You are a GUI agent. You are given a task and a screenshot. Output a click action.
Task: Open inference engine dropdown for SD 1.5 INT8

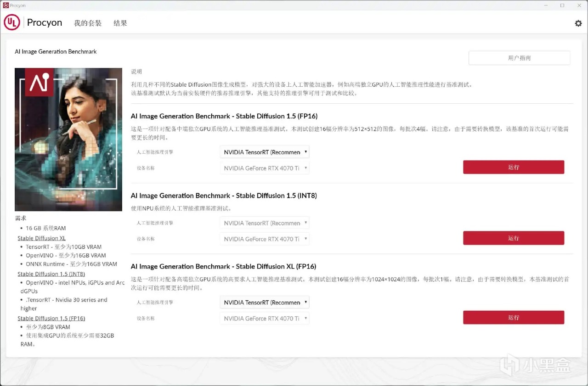click(265, 223)
